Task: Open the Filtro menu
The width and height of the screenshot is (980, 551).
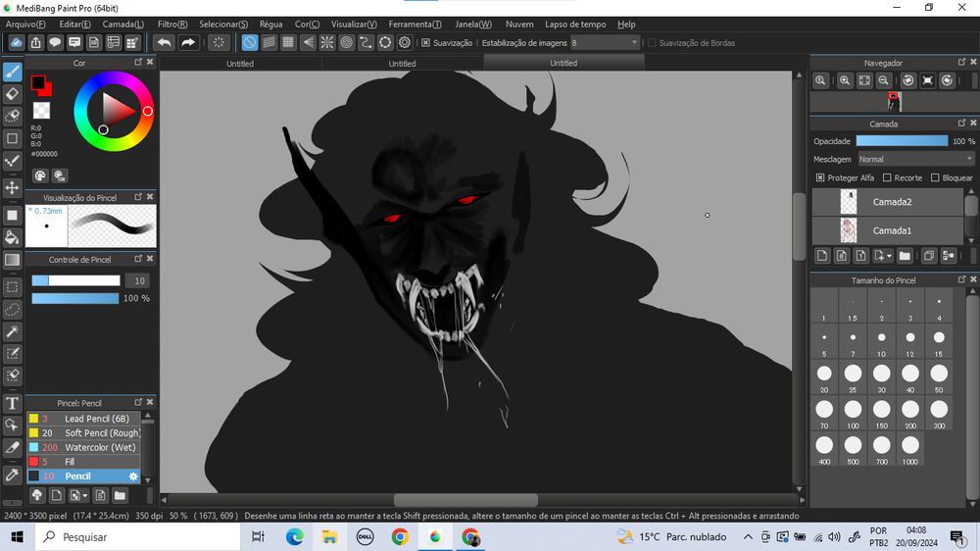Action: (x=172, y=24)
